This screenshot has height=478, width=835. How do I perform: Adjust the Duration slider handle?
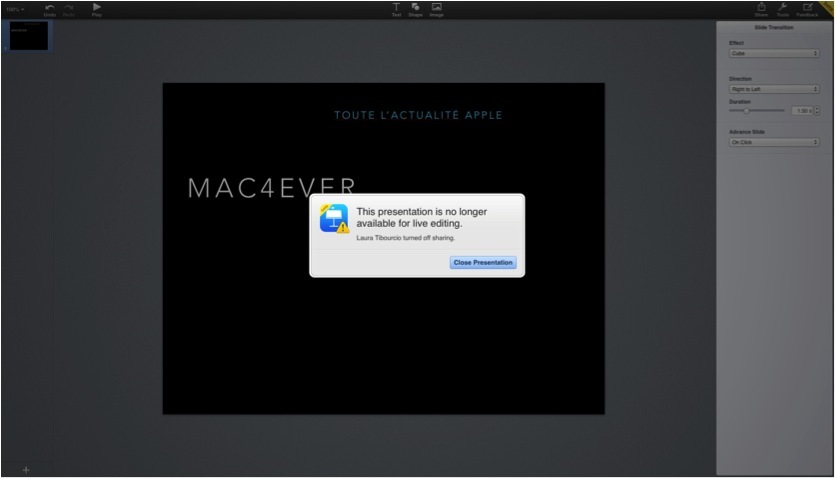point(746,111)
